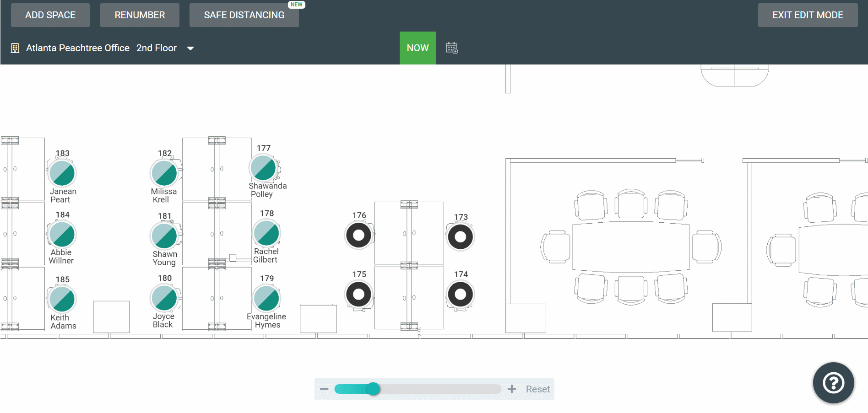868x413 pixels.
Task: Select empty seat marker 176
Action: click(x=358, y=235)
